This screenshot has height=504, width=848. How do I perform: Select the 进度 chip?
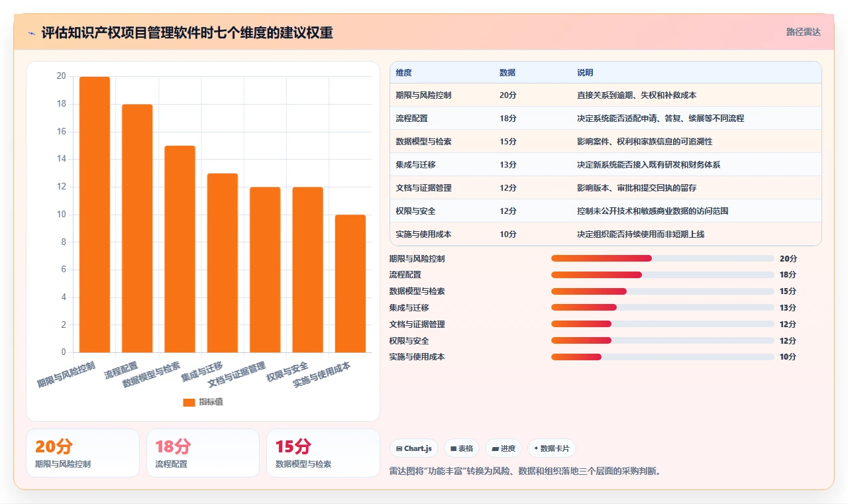point(503,448)
